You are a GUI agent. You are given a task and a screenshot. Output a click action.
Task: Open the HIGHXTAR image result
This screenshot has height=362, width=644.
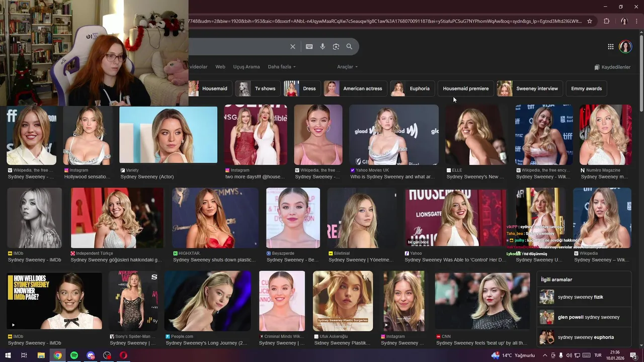coord(215,218)
